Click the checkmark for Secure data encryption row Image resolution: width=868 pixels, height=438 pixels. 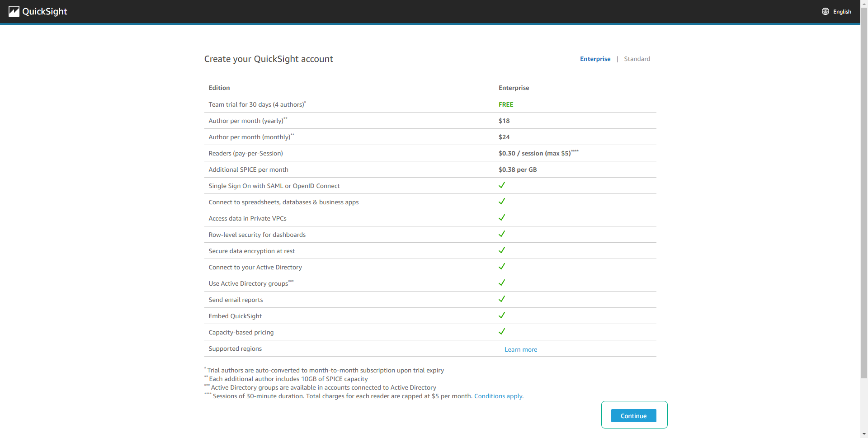coord(502,250)
